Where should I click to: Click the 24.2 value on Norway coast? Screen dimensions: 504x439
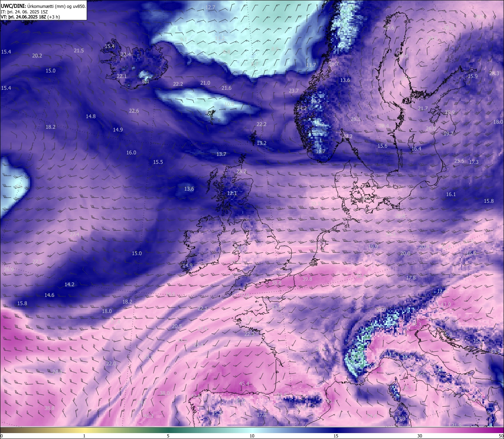point(302,108)
